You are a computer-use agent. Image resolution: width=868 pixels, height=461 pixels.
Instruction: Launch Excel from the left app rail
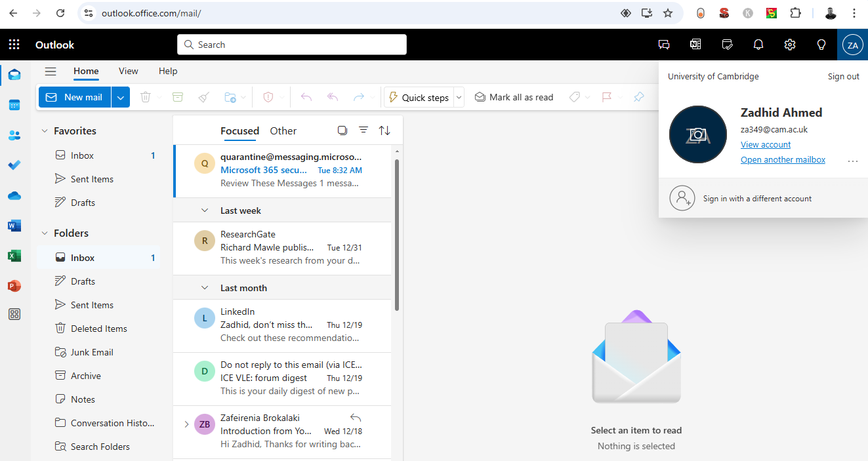[14, 255]
